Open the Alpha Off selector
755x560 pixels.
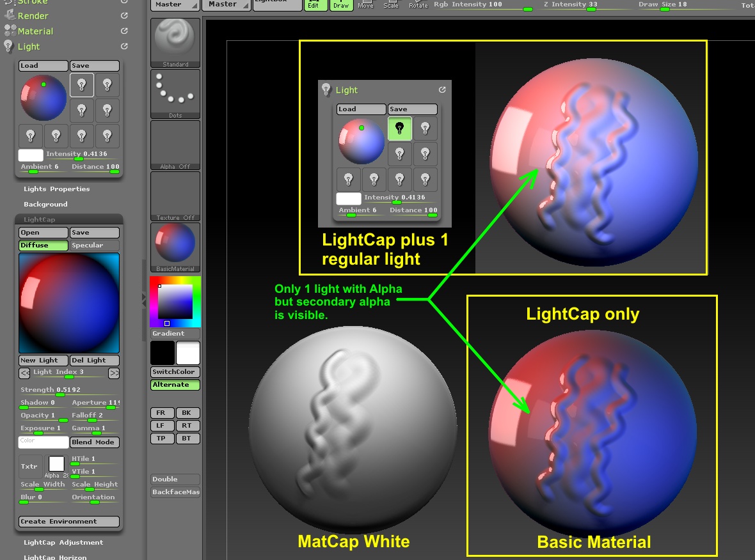(x=175, y=145)
